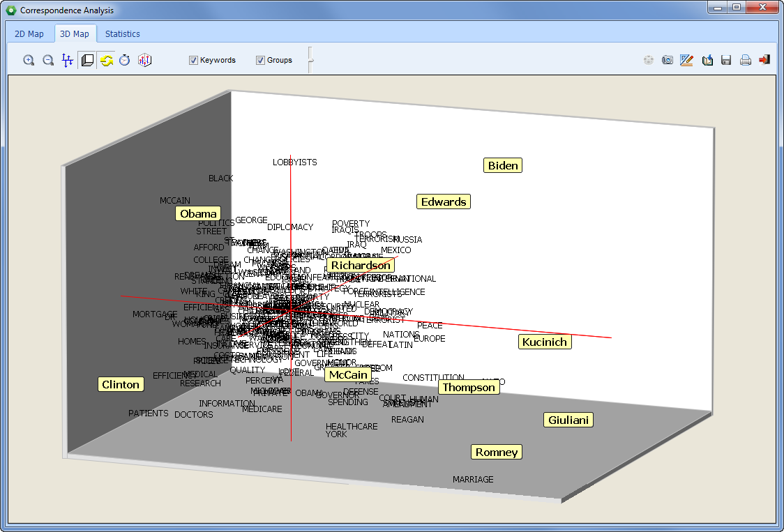Viewport: 784px width, 532px height.
Task: Open the ruler and pencil edit icon
Action: point(686,61)
